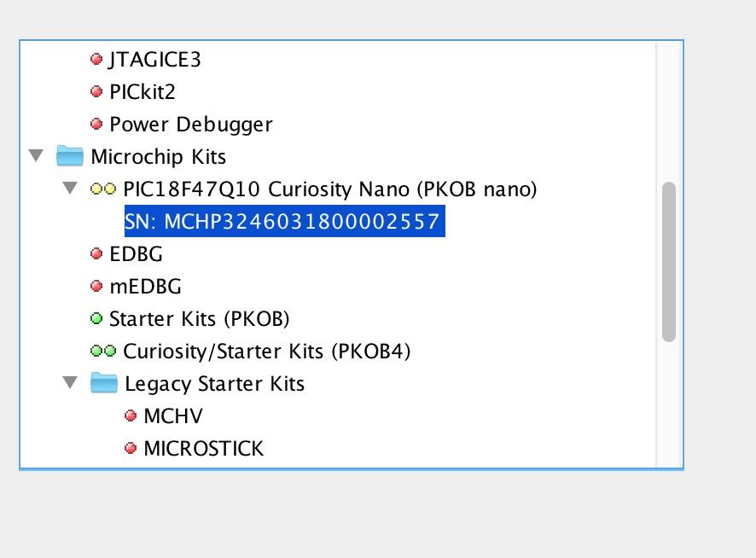
Task: Collapse the Legacy Starter Kits node
Action: 70,383
